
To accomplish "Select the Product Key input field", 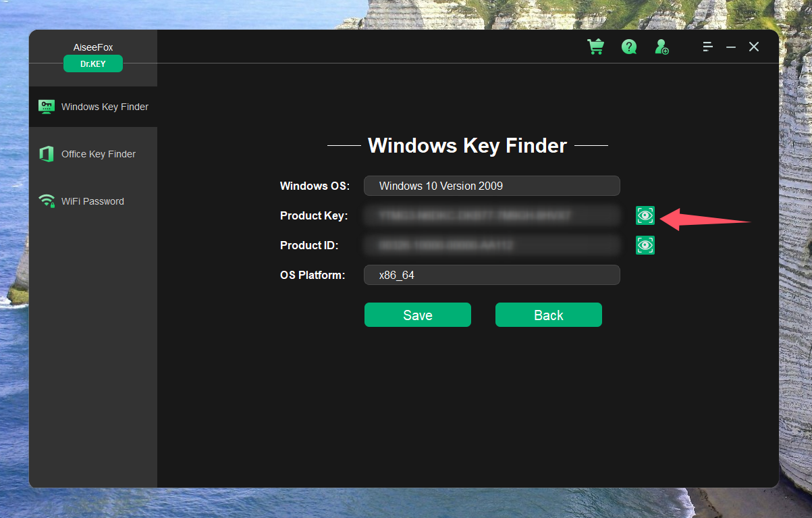I will point(491,215).
